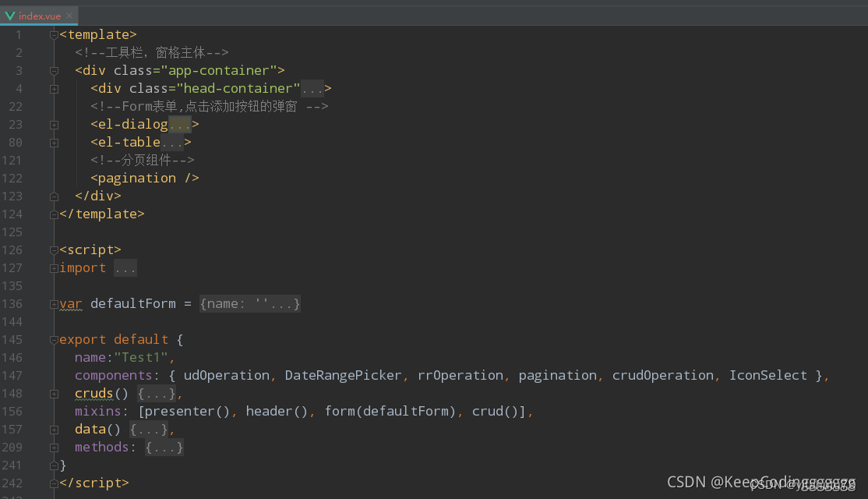
Task: Collapse the script block fold marker
Action: 54,249
